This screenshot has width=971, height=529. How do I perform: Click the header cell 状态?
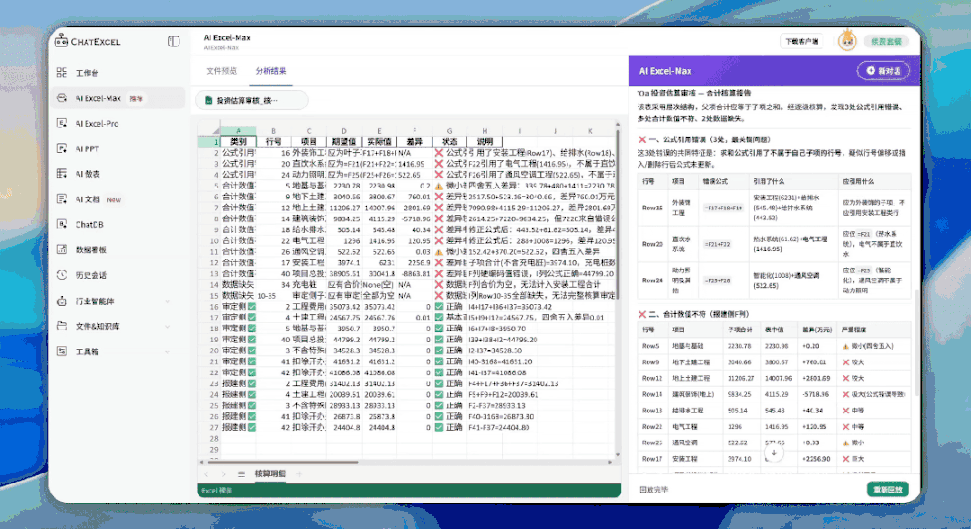pyautogui.click(x=449, y=142)
